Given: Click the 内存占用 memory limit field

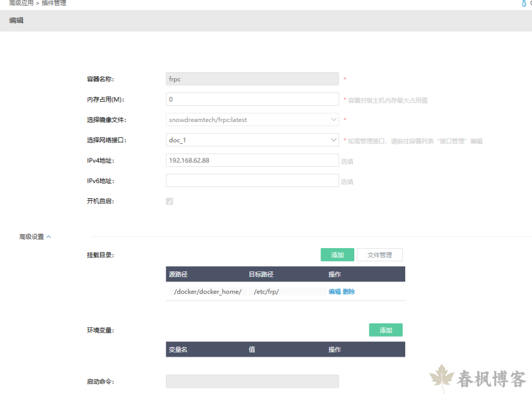Looking at the screenshot, I should 252,99.
